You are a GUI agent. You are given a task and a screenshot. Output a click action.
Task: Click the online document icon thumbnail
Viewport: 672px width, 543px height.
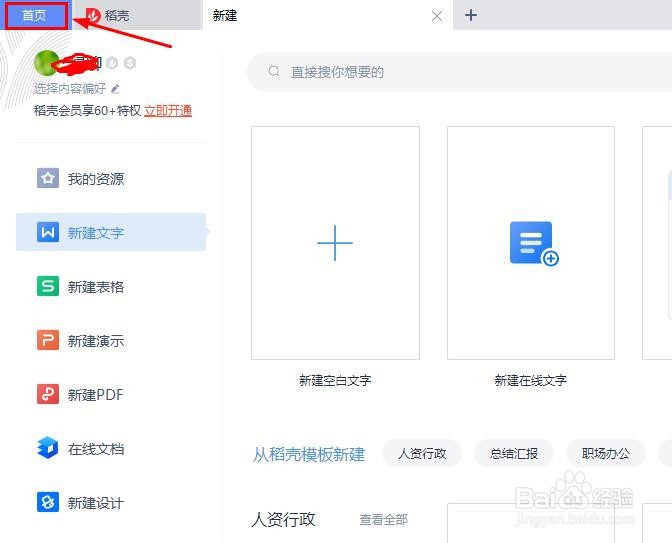(531, 243)
